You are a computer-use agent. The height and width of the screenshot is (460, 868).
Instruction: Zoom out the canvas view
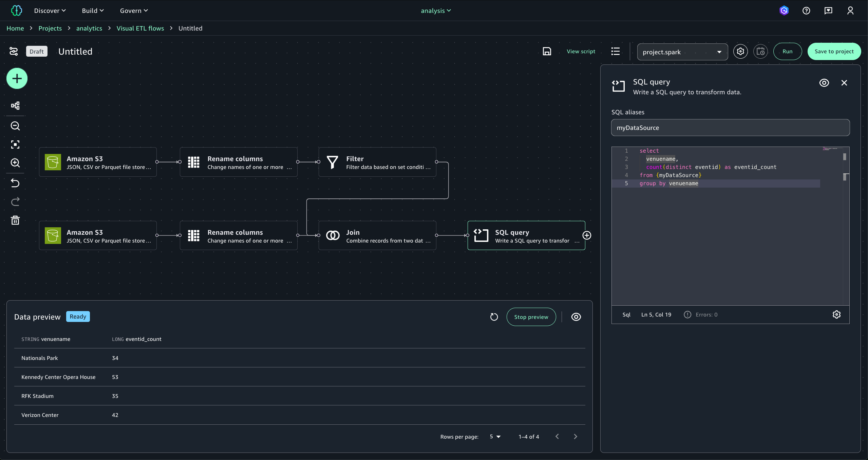[15, 126]
